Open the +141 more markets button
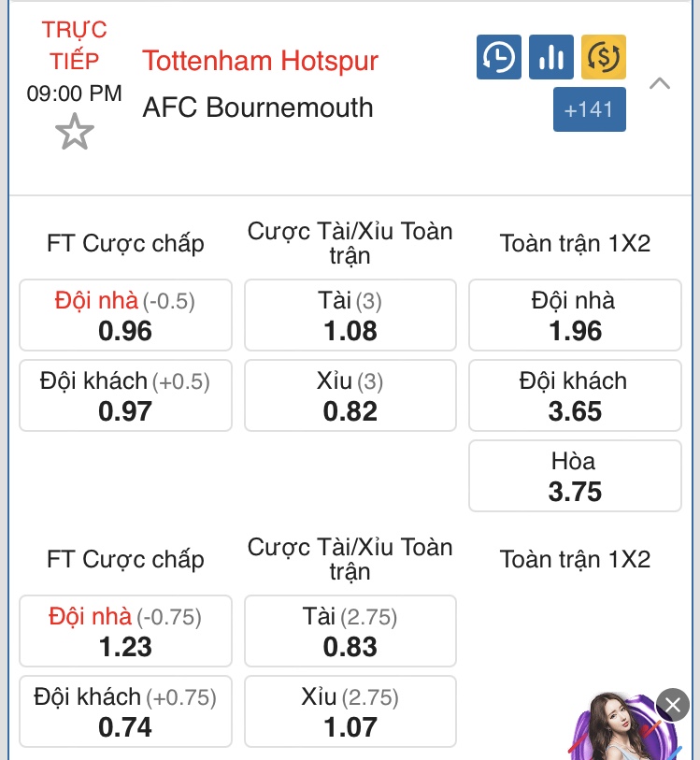 pos(589,109)
